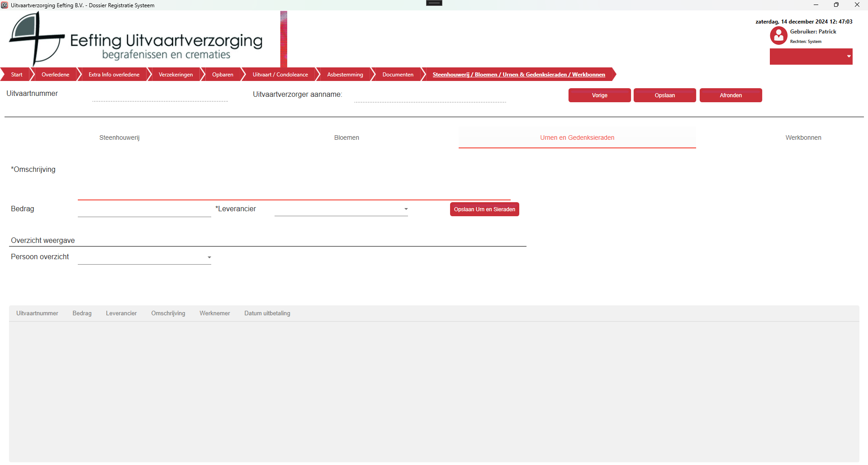Click the app icon in title bar
Image resolution: width=868 pixels, height=465 pixels.
point(5,5)
